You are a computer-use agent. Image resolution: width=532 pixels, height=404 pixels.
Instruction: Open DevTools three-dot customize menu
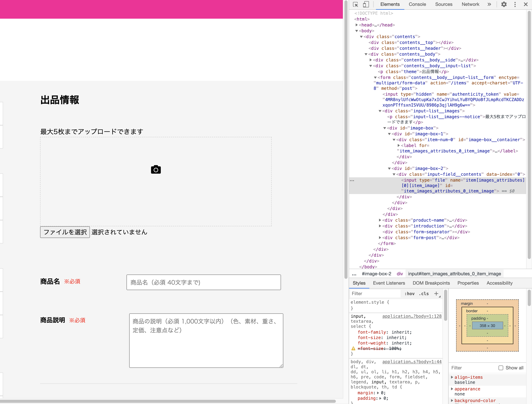(x=515, y=4)
